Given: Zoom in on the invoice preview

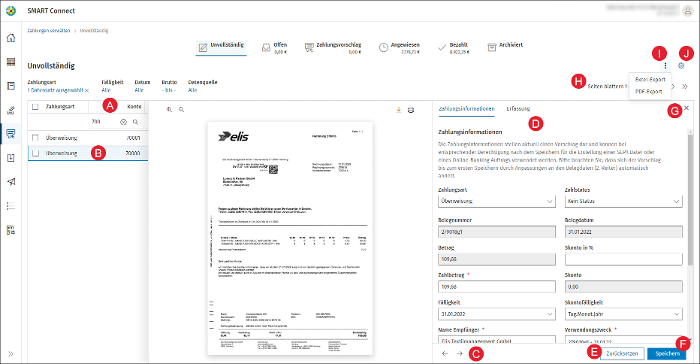Looking at the screenshot, I should [169, 109].
